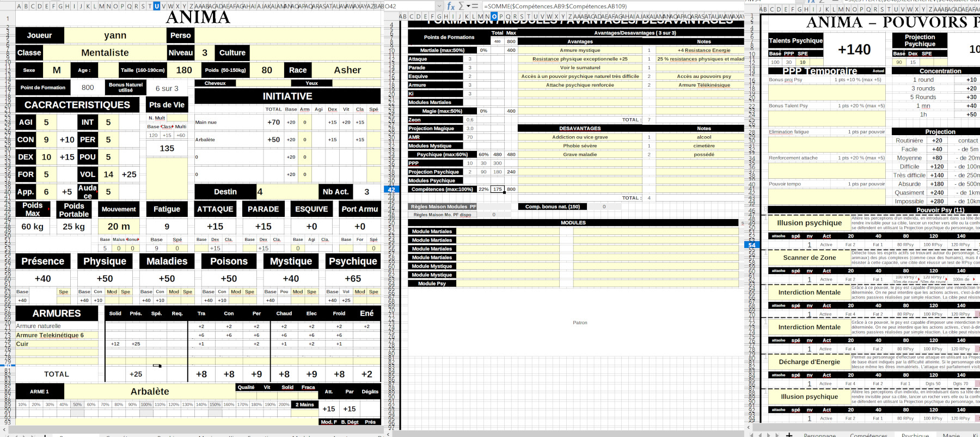The height and width of the screenshot is (437, 980).
Task: Click the 'Points de Formations' header
Action: click(449, 37)
